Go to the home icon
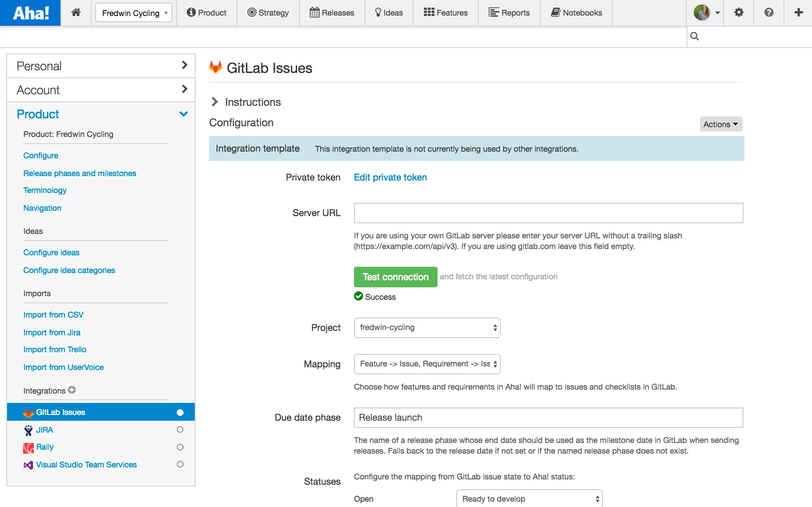812x507 pixels. point(76,12)
